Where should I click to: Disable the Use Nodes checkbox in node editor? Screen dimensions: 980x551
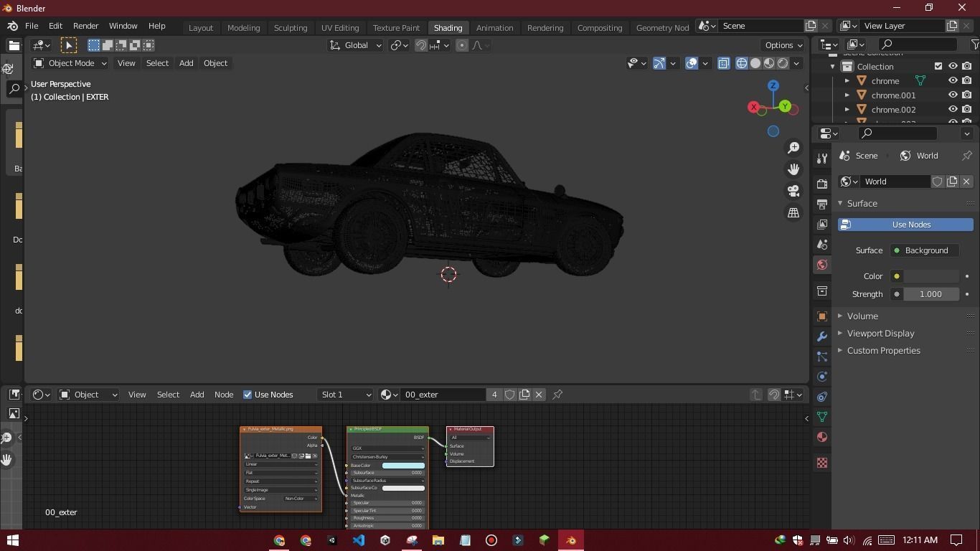248,395
